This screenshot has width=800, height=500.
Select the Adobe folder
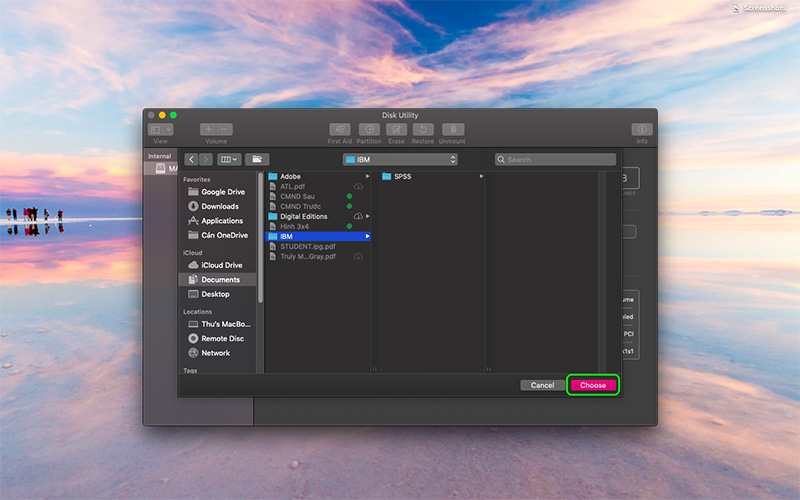click(x=290, y=176)
